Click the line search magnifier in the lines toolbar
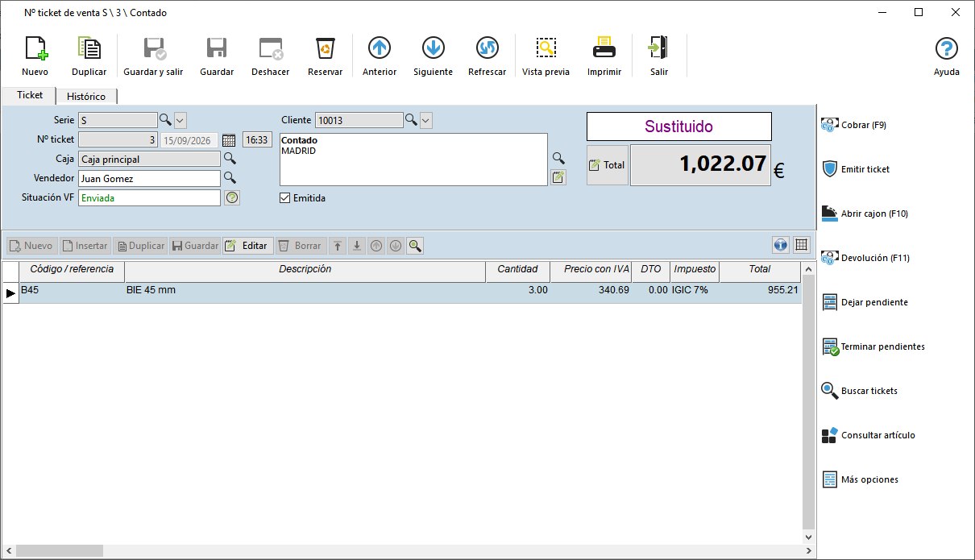The height and width of the screenshot is (560, 975). point(415,245)
